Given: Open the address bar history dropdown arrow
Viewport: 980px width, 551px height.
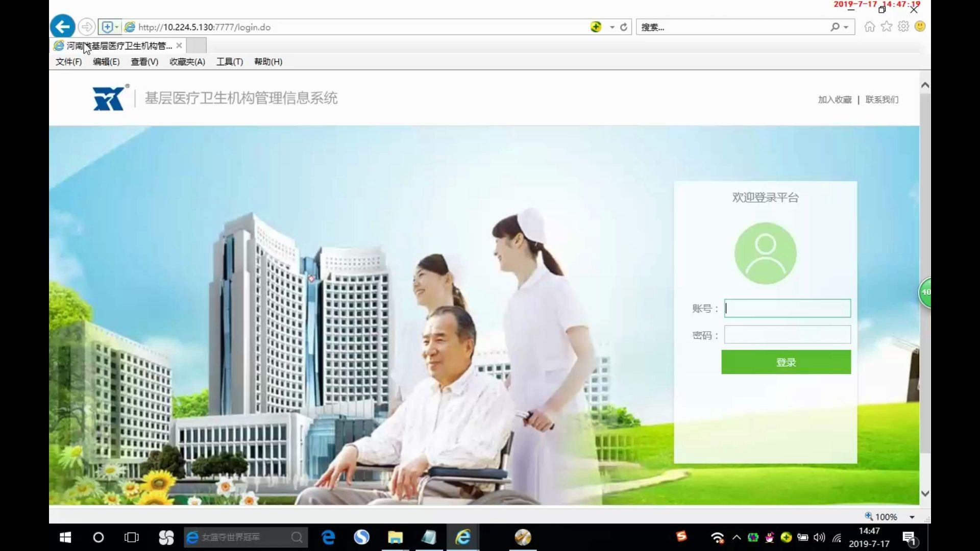Looking at the screenshot, I should click(612, 28).
